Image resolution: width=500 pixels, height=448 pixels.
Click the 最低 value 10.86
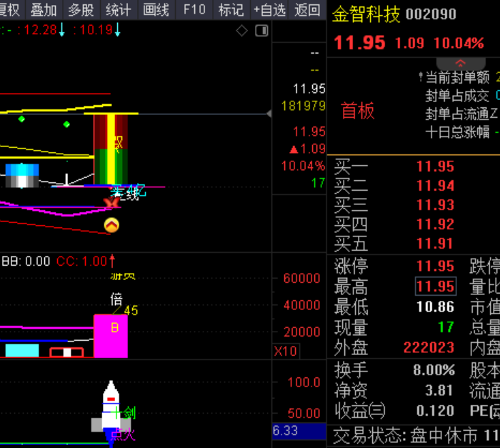click(435, 307)
